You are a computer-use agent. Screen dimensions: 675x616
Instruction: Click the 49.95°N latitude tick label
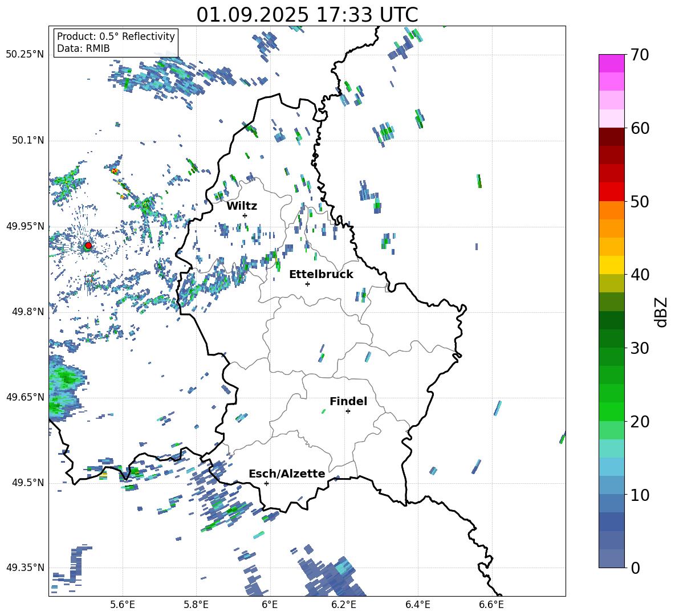(25, 226)
